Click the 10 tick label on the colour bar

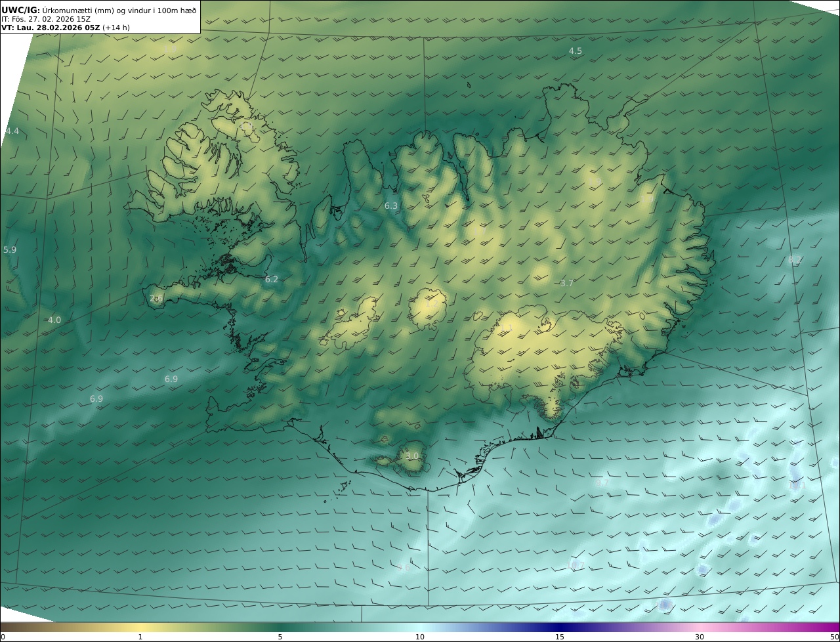pos(420,637)
